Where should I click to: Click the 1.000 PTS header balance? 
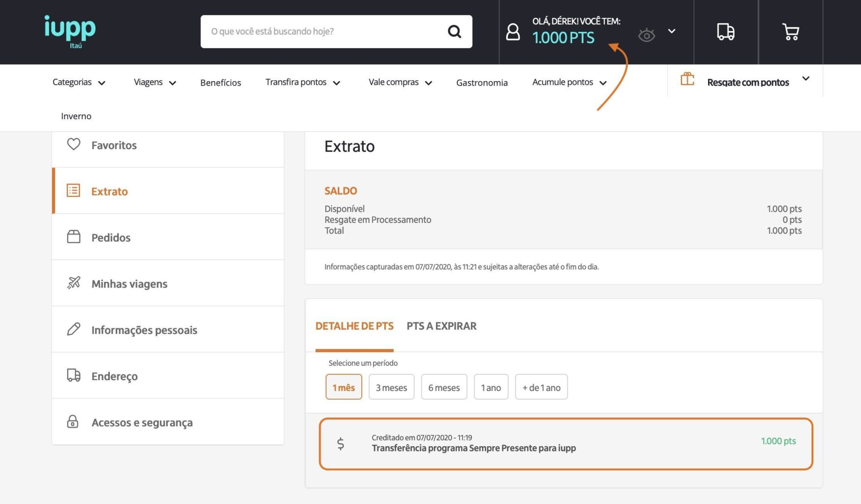pos(563,38)
